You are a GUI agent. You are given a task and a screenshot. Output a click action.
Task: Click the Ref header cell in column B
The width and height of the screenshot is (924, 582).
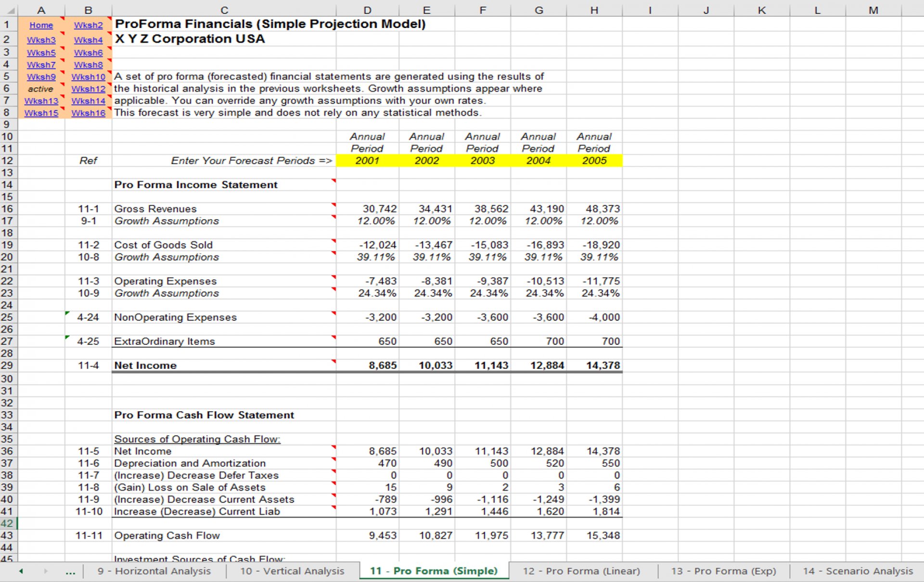coord(88,161)
